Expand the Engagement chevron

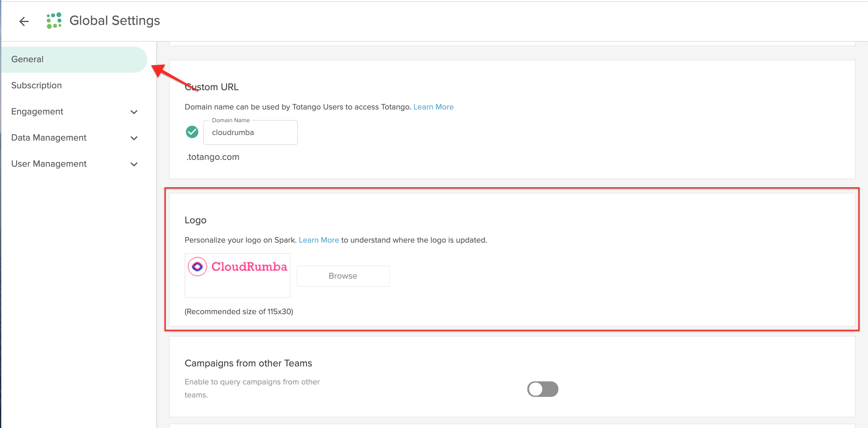[x=134, y=112]
